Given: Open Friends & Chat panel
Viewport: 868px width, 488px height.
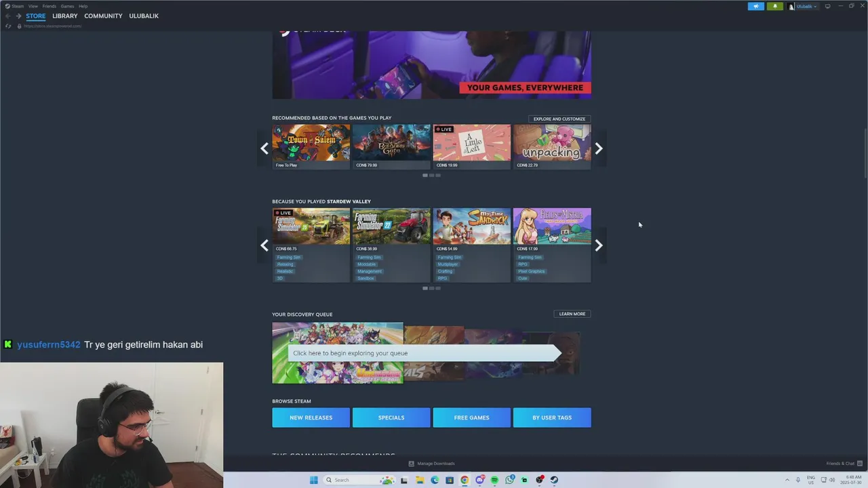Looking at the screenshot, I should tap(844, 464).
